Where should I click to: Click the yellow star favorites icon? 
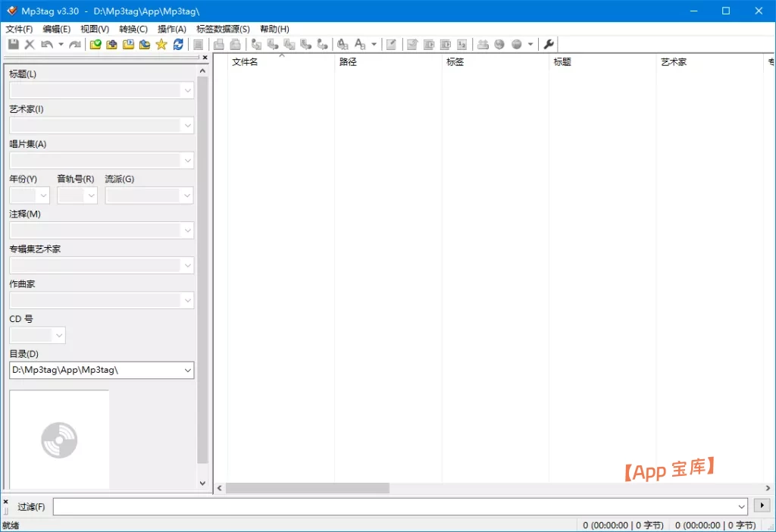[161, 45]
